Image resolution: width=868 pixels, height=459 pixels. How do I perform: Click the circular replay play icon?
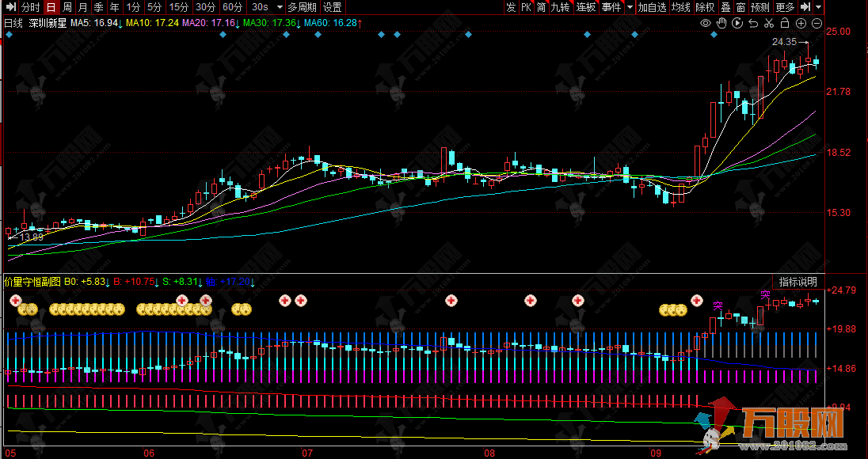coord(737,23)
